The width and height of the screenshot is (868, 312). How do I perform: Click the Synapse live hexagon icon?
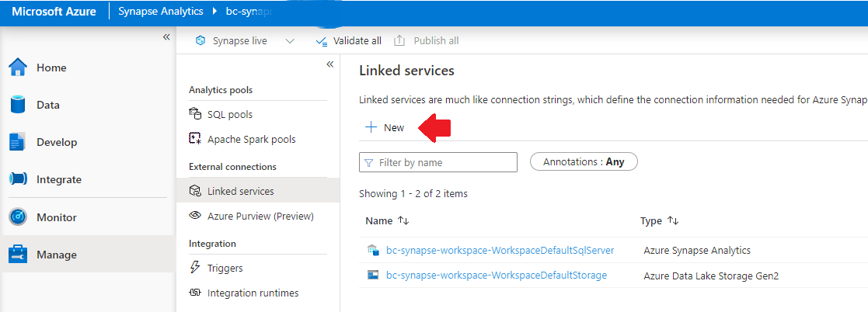coord(201,41)
